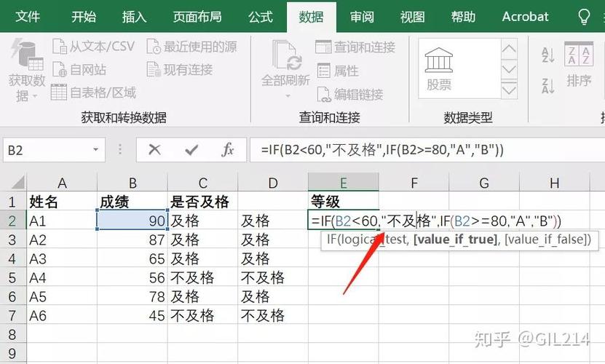Click 最近使用的源 button
Image resolution: width=605 pixels, height=364 pixels.
pyautogui.click(x=191, y=47)
